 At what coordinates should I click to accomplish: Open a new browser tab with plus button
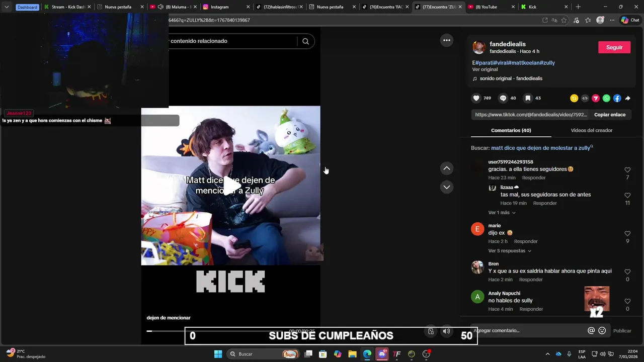click(578, 7)
